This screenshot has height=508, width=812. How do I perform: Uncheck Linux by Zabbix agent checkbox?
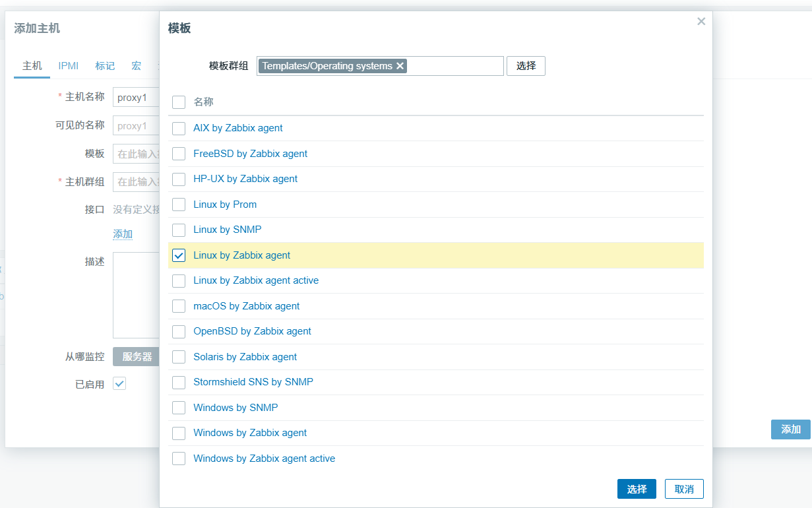(x=179, y=255)
